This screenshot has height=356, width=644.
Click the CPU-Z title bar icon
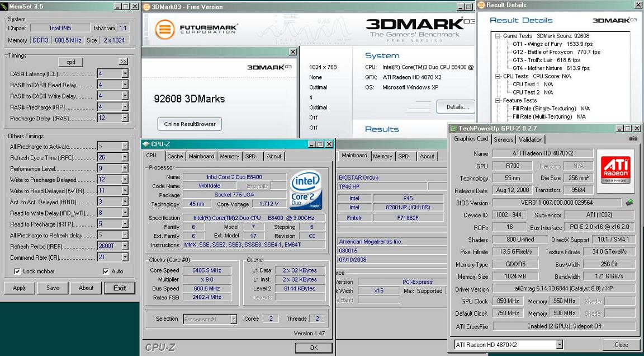coord(146,144)
